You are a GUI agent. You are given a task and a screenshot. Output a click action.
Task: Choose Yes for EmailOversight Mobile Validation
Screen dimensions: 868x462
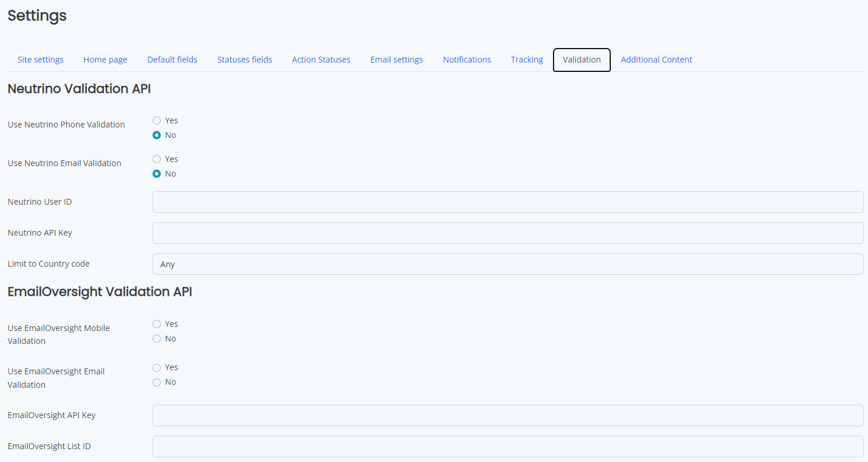pyautogui.click(x=157, y=324)
